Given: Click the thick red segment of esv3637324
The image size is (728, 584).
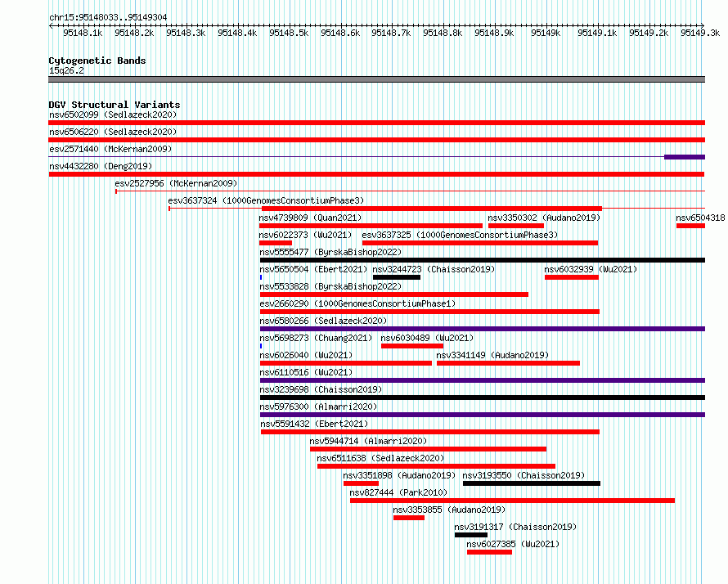Looking at the screenshot, I should click(432, 209).
